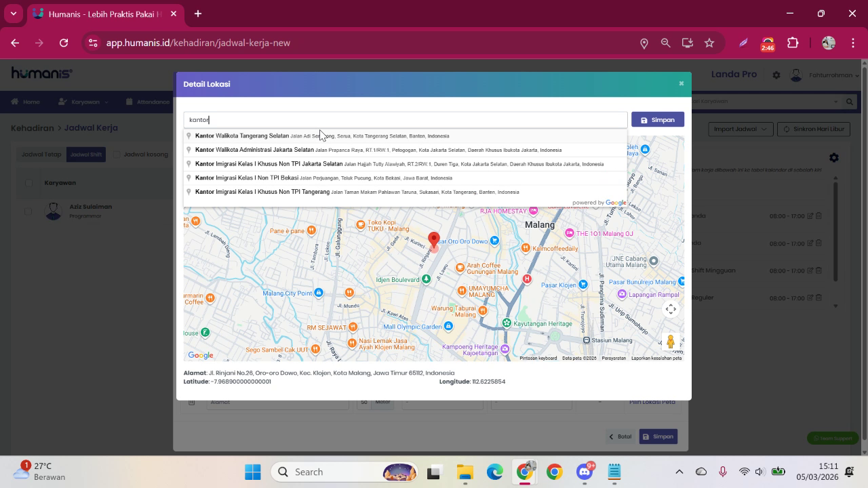Click the bottom Simpan button behind dialog
The width and height of the screenshot is (868, 488).
pos(658,437)
